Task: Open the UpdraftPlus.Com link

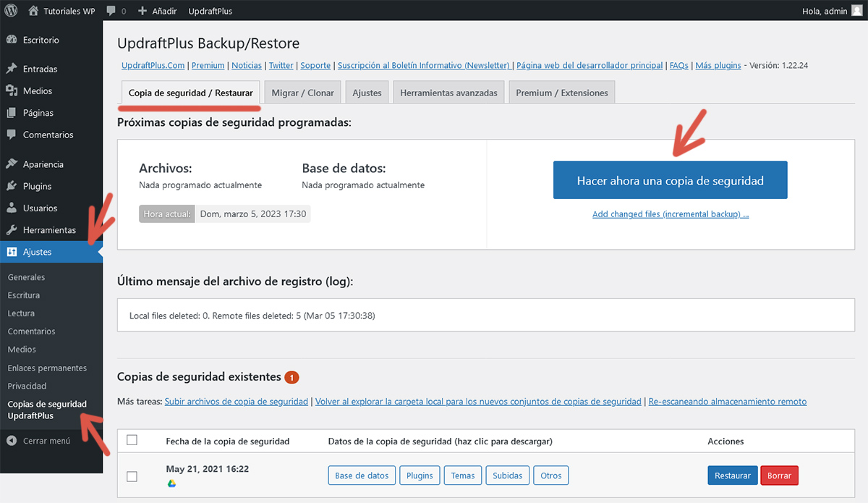Action: point(153,65)
